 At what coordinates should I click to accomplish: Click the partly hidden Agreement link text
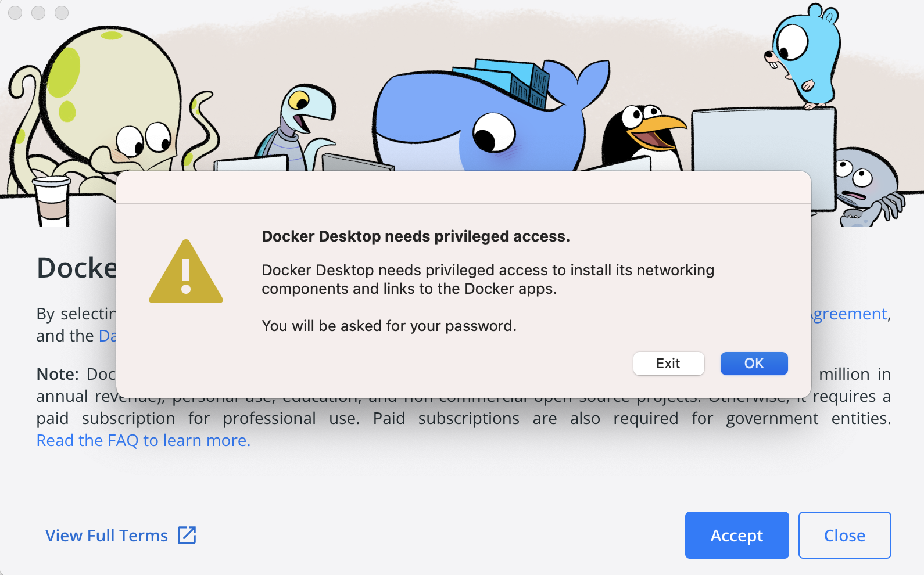click(850, 314)
